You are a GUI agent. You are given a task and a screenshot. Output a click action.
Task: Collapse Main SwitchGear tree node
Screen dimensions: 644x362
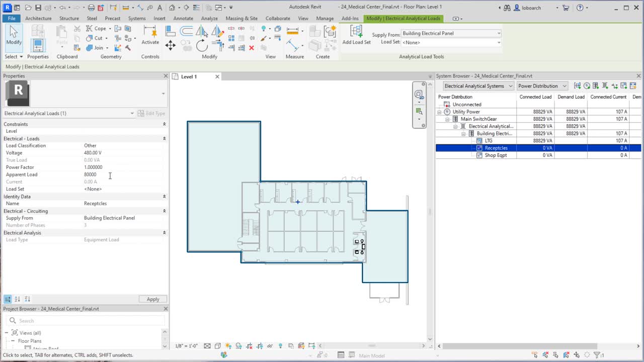(x=447, y=119)
